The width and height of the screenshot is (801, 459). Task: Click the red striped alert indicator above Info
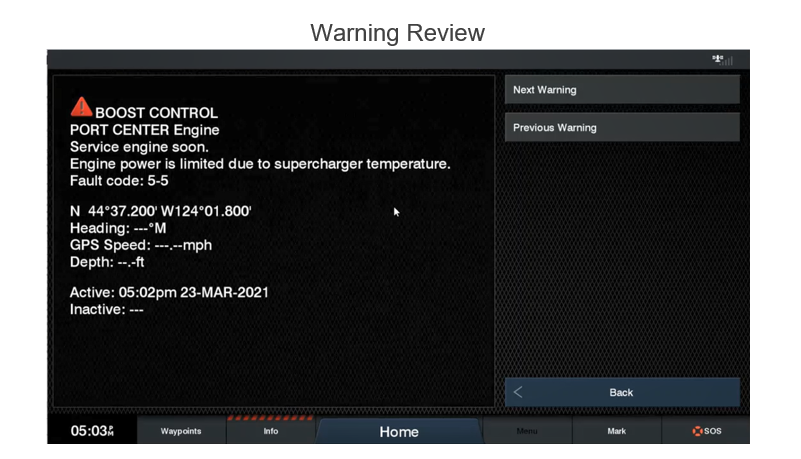[x=271, y=418]
